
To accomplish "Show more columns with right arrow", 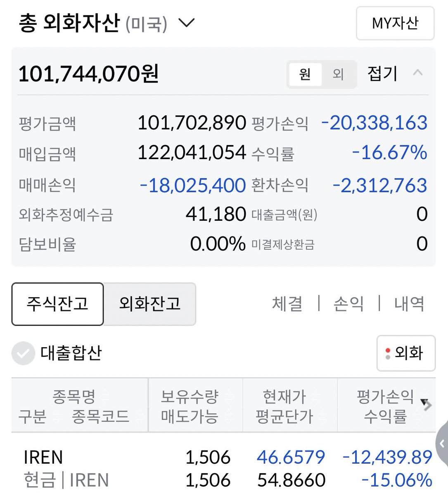I will pyautogui.click(x=427, y=405).
